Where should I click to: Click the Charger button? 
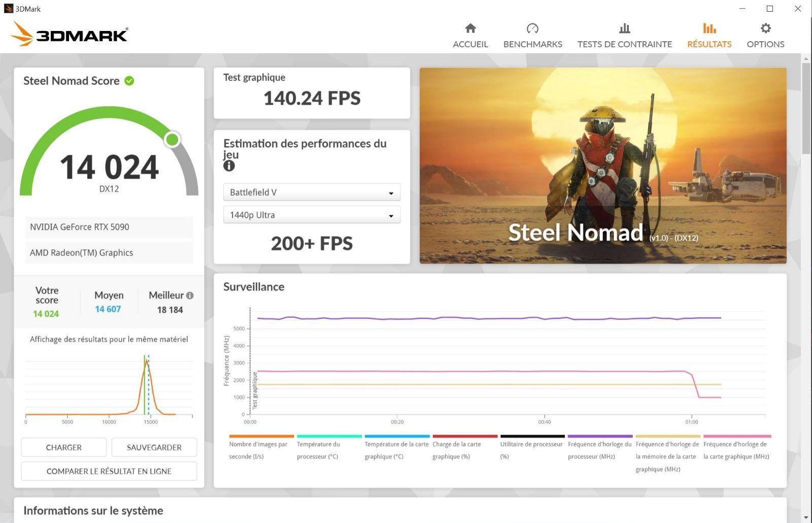pyautogui.click(x=64, y=447)
